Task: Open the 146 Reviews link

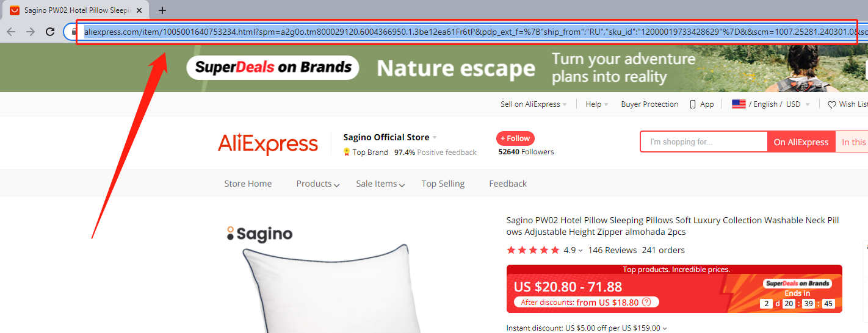Action: (612, 250)
